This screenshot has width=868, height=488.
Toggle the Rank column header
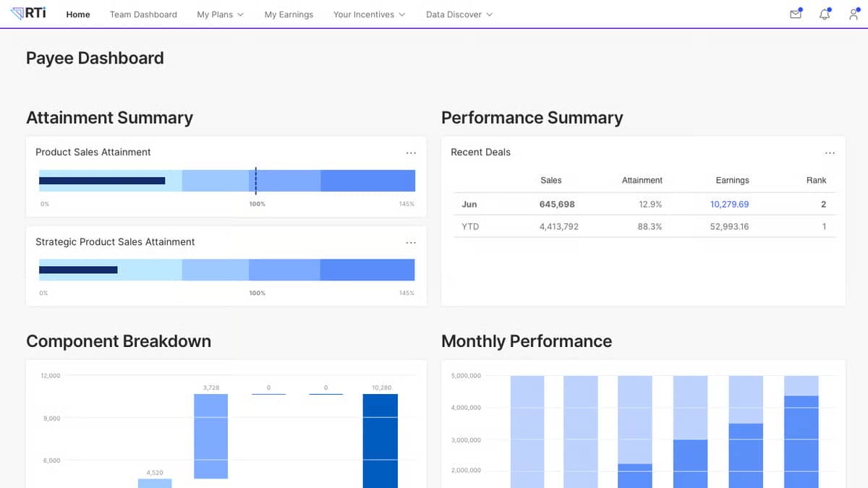(x=816, y=180)
